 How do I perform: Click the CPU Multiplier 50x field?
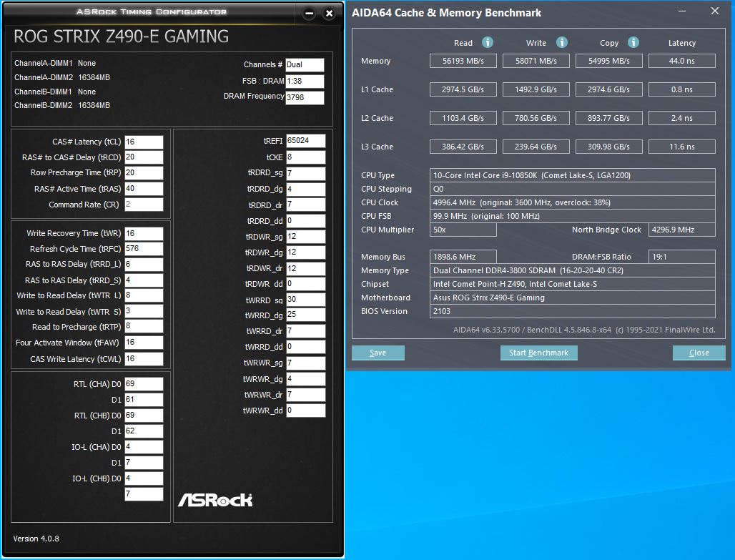point(463,230)
